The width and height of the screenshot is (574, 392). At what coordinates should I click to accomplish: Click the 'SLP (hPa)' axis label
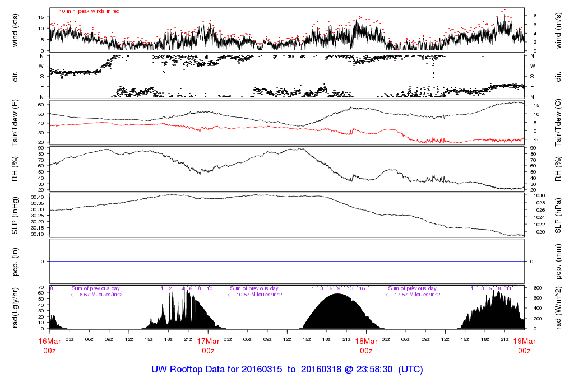[x=559, y=214]
